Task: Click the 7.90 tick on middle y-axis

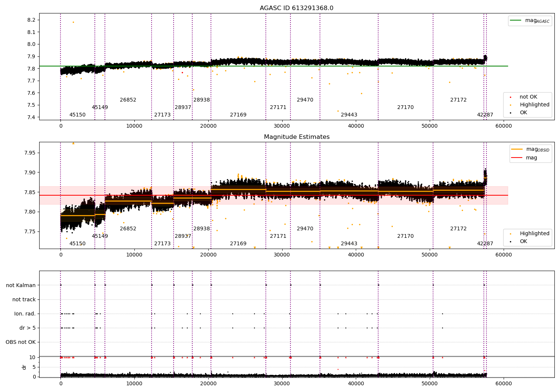Action: tap(30, 173)
